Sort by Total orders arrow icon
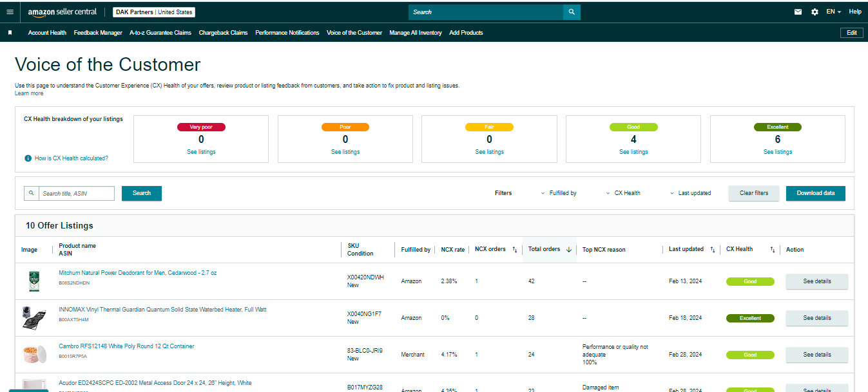Viewport: 868px width, 392px height. (x=568, y=250)
